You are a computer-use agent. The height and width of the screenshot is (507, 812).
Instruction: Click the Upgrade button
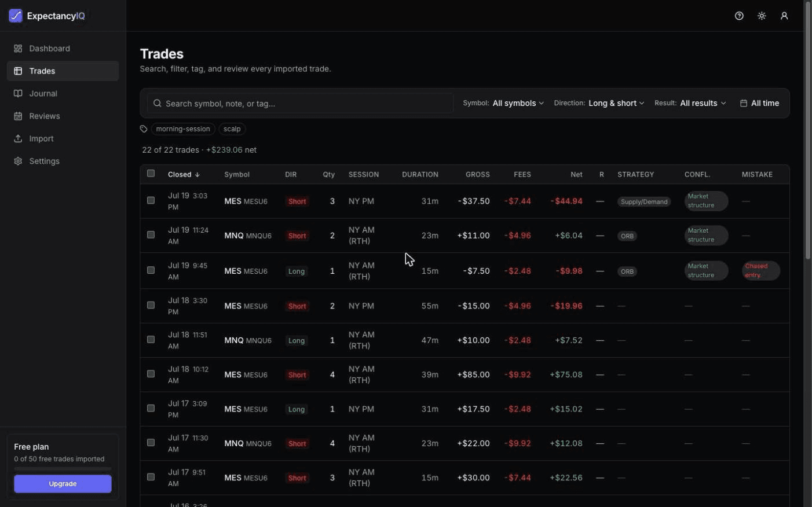pos(63,484)
